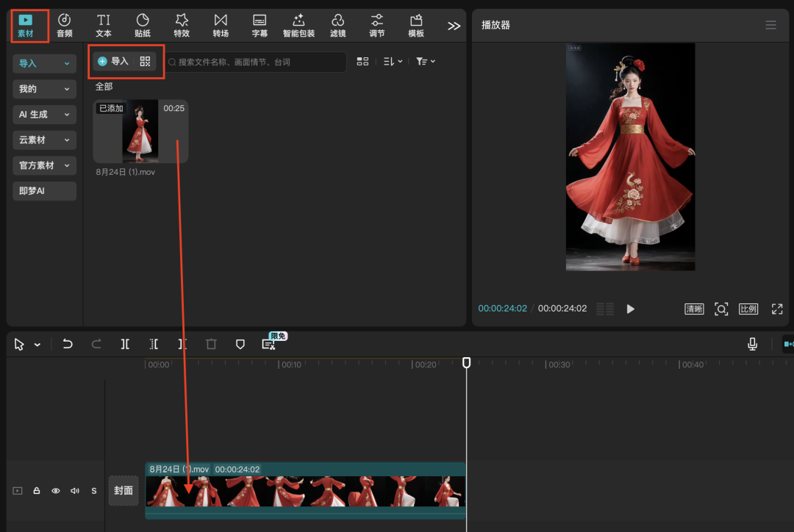Click the 封面 cover button
Viewport: 794px width, 532px height.
124,490
